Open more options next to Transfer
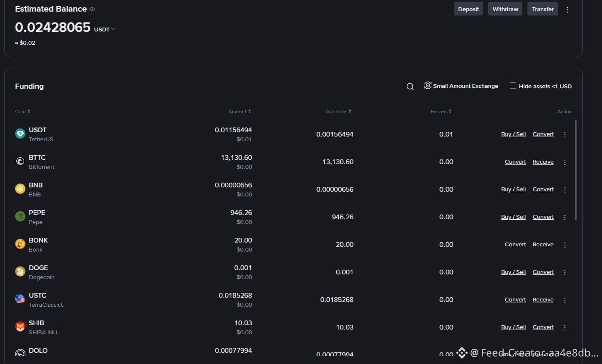Image resolution: width=602 pixels, height=364 pixels. click(568, 9)
